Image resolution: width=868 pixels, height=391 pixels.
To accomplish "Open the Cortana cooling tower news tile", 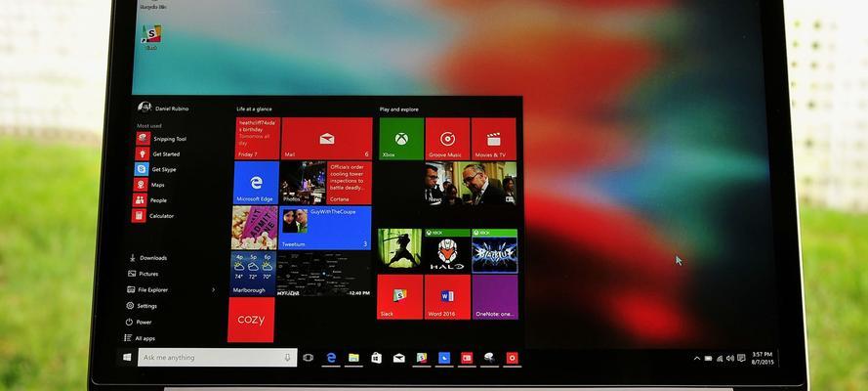I will click(350, 183).
